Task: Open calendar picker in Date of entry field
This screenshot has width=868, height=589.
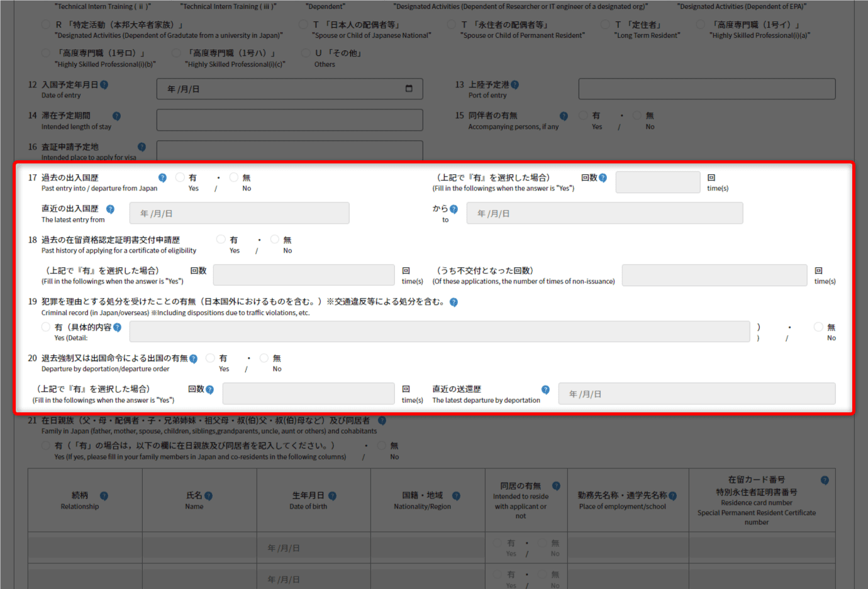Action: tap(409, 89)
